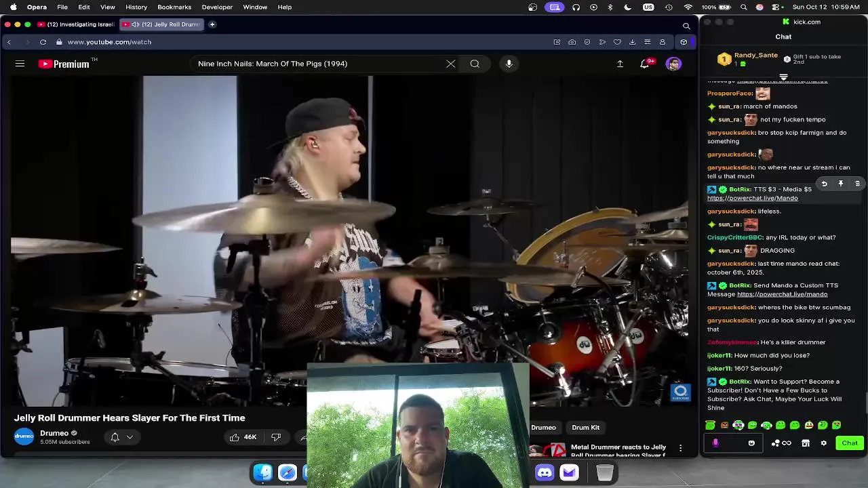
Task: Open powerchat.live/Mando link under TTS $3
Action: [752, 199]
